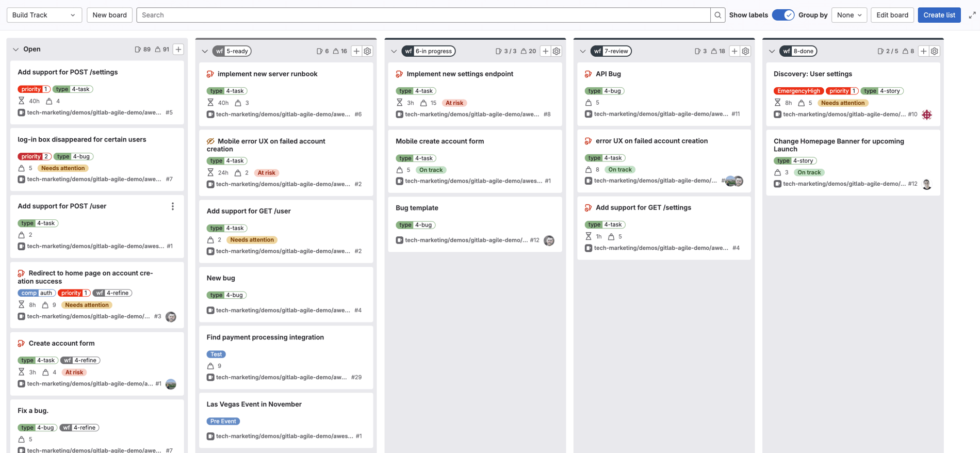
Task: Open the Build Track board dropdown
Action: click(44, 15)
